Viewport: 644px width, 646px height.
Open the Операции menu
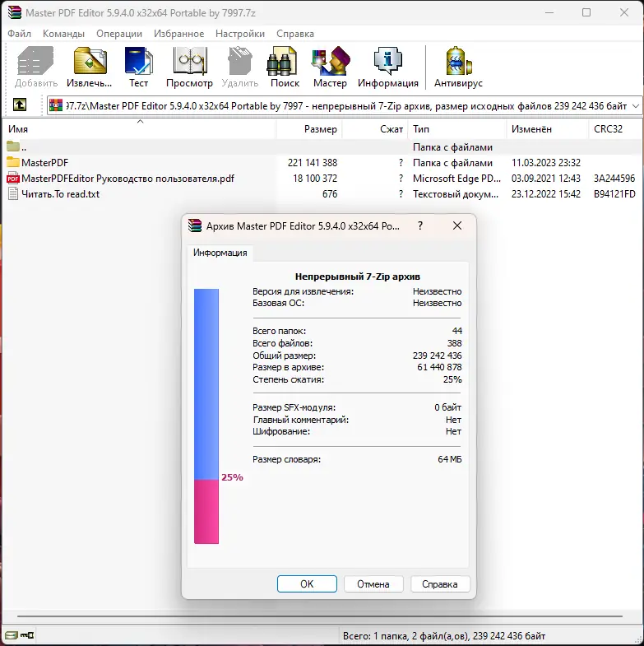[x=119, y=34]
